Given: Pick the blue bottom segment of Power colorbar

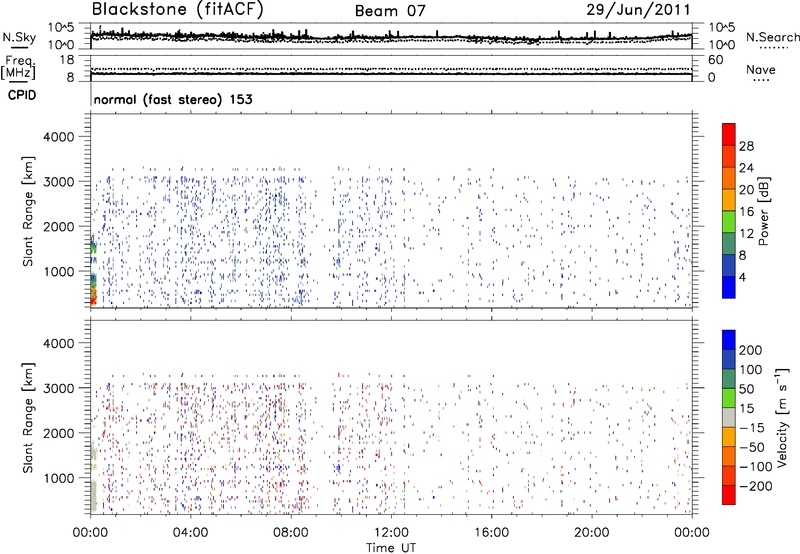Looking at the screenshot, I should tap(729, 287).
